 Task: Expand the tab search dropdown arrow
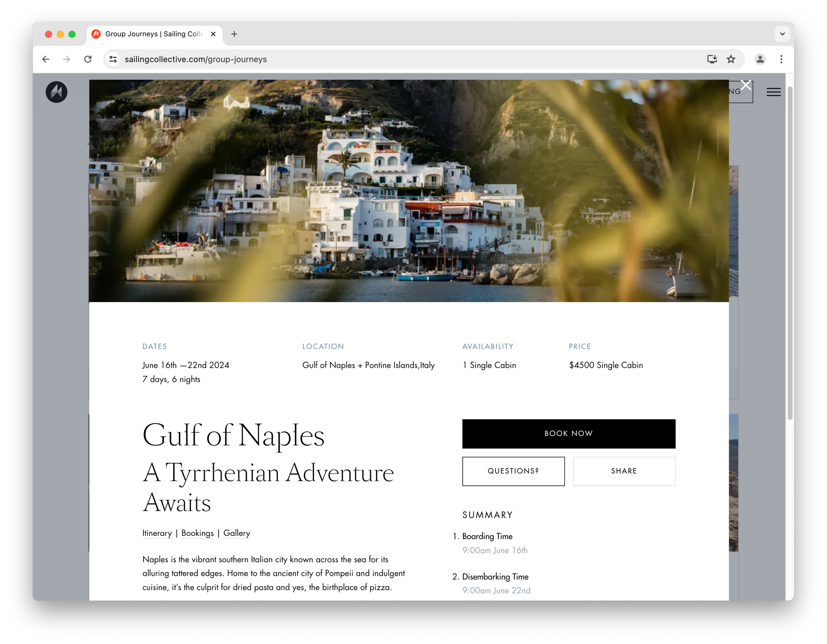(782, 34)
